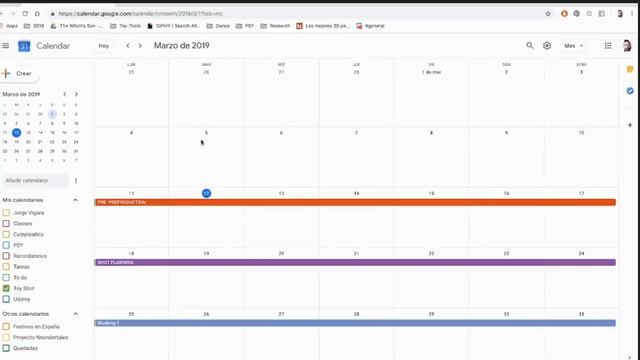This screenshot has width=640, height=360.
Task: Select day 1 de mar in grid
Action: click(x=431, y=72)
